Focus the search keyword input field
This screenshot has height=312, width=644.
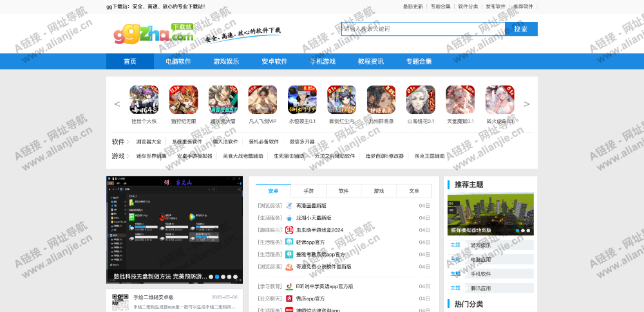pos(423,29)
